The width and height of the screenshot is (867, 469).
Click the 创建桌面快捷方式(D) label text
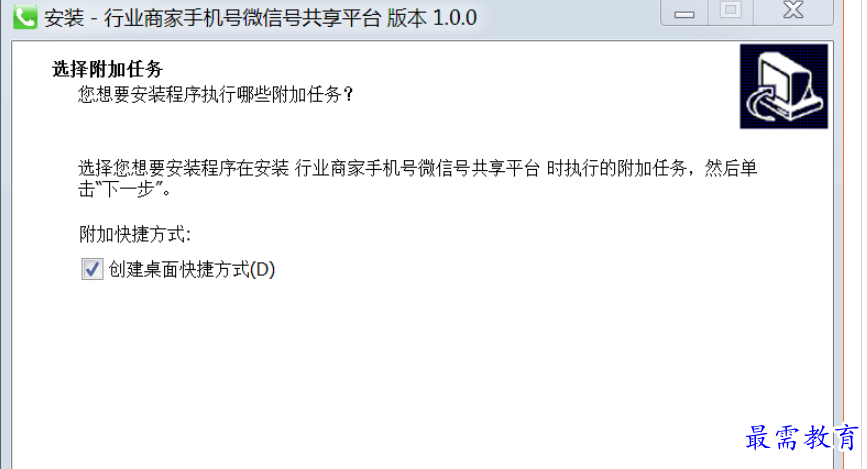(x=192, y=269)
